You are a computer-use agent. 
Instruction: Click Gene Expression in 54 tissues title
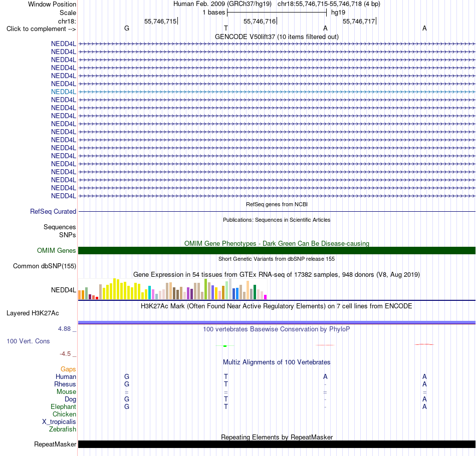277,274
